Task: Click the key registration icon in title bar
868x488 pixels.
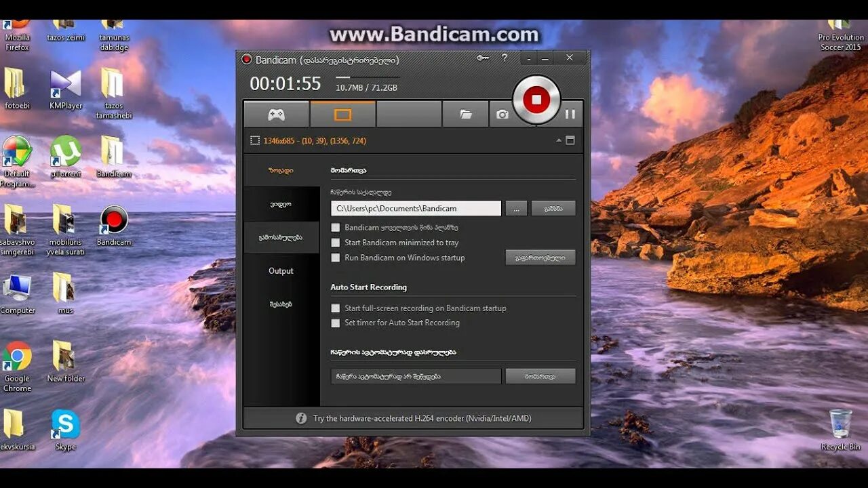Action: 482,58
